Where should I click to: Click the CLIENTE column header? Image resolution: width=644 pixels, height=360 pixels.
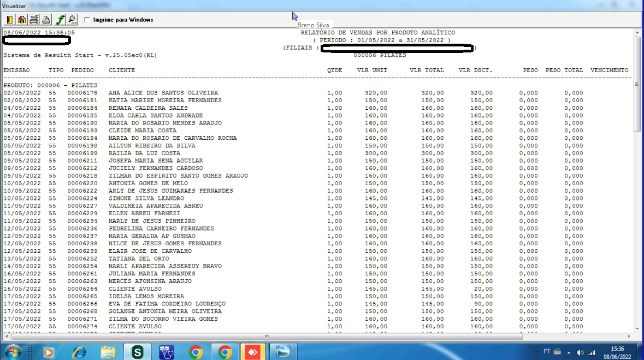coord(122,70)
